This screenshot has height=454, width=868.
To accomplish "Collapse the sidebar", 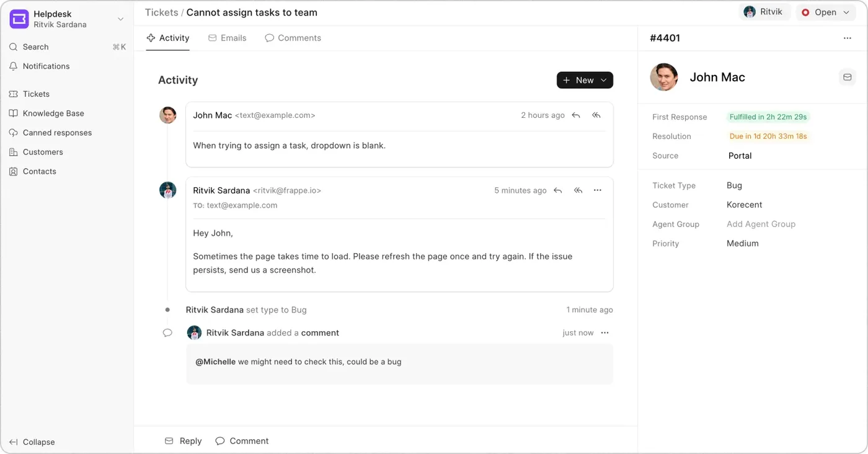I will tap(32, 442).
